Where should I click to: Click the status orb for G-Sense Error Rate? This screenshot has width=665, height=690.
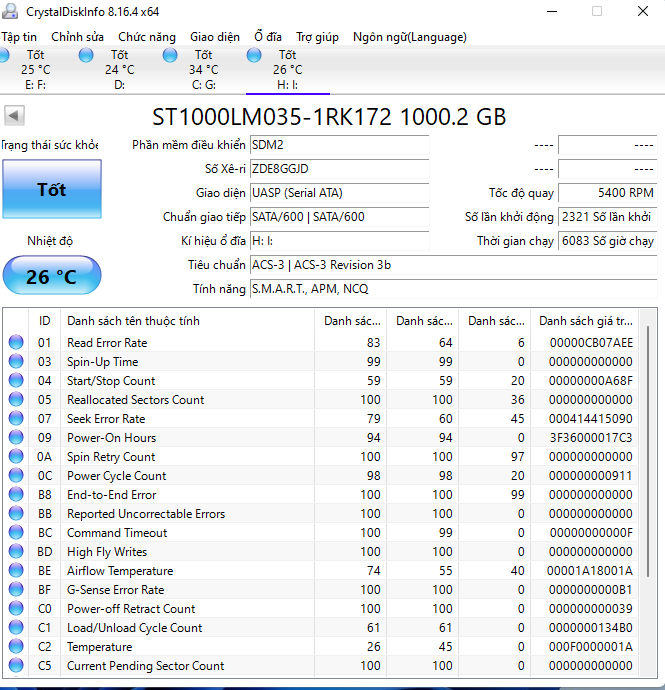16,589
